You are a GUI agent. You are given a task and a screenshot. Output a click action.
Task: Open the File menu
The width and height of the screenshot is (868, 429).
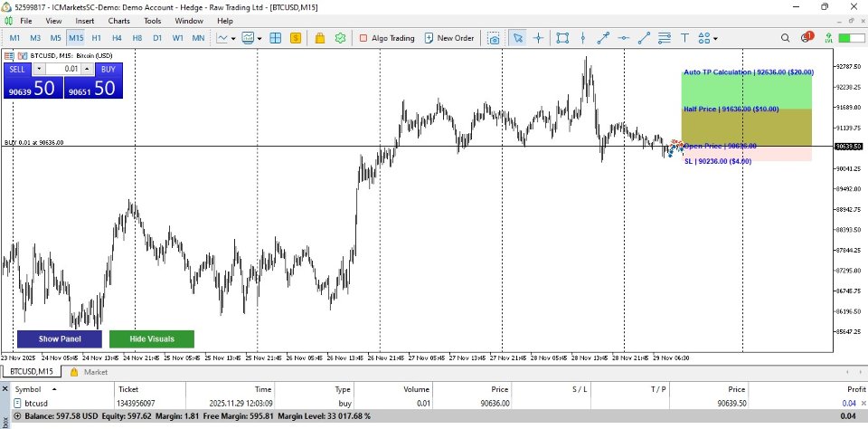26,21
